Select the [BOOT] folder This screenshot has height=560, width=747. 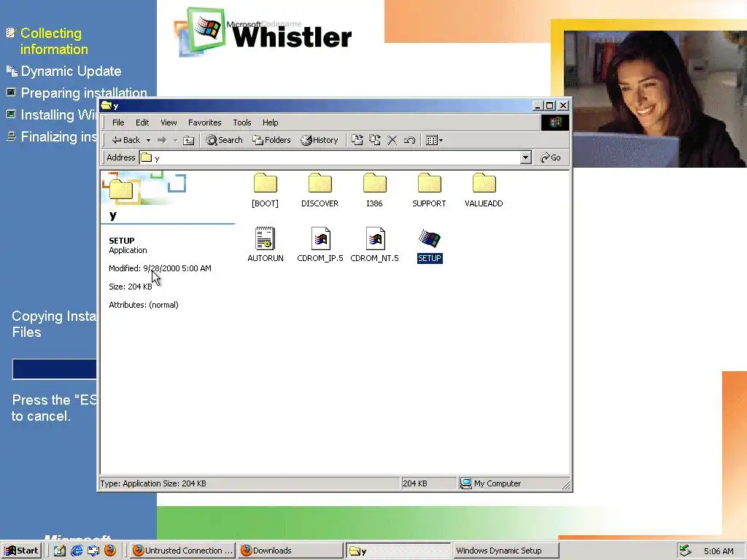(265, 190)
